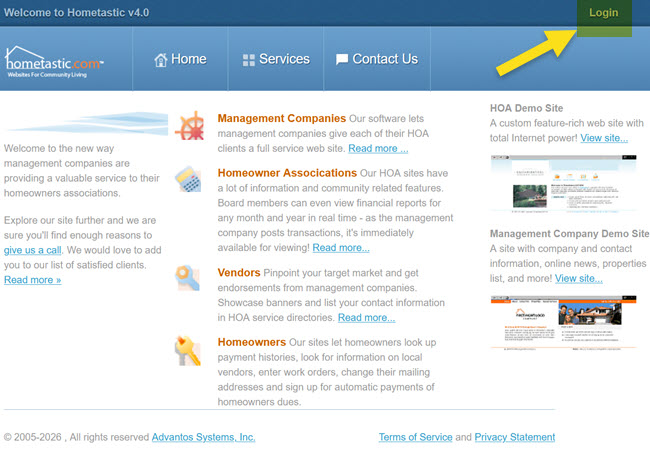Follow the 'Read more »' link in welcome text
This screenshot has width=650, height=451.
coord(32,280)
